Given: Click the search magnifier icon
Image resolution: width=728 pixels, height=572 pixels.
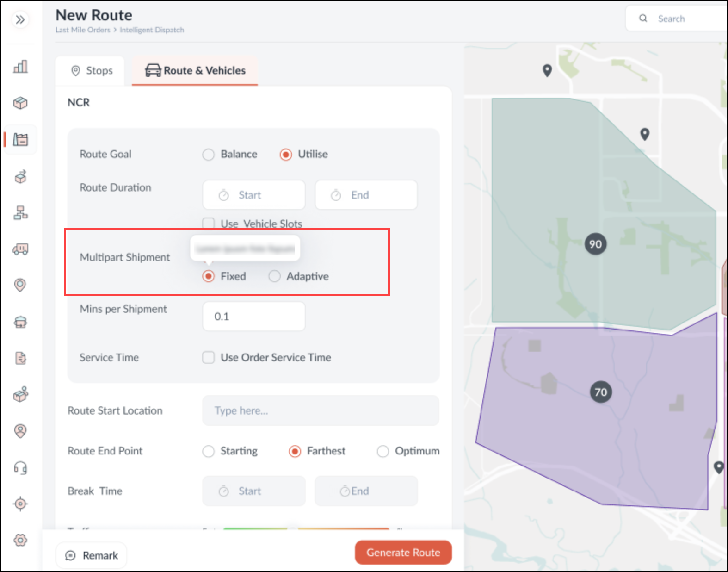Looking at the screenshot, I should pos(643,19).
